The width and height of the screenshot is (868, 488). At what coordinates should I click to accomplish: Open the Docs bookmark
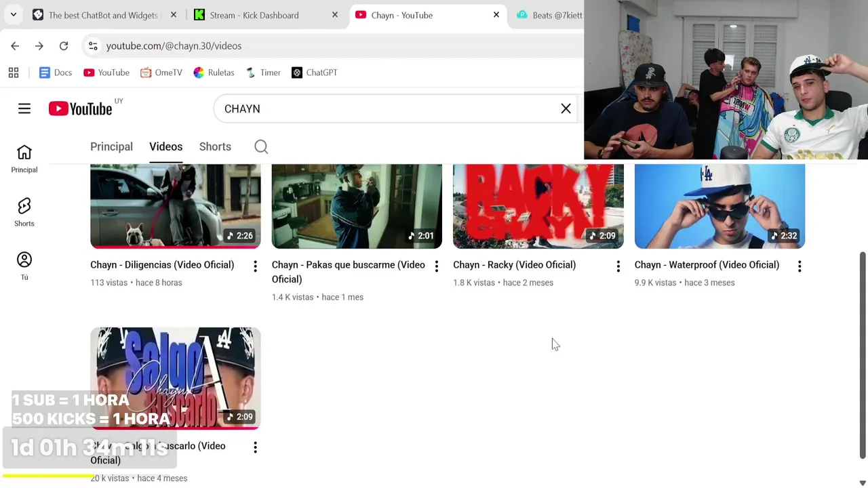[x=56, y=73]
